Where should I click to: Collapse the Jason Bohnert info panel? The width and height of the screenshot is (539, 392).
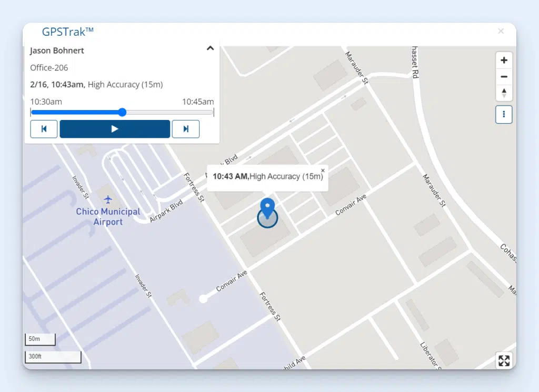pyautogui.click(x=210, y=47)
